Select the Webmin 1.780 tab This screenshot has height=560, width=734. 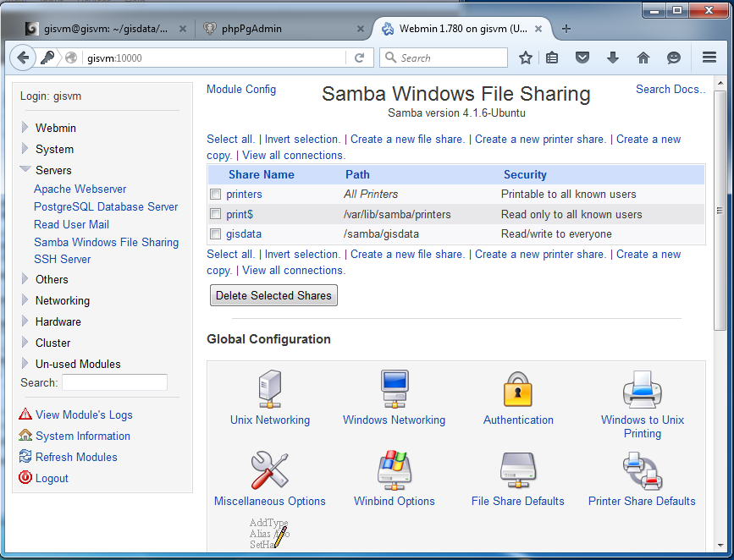[462, 29]
